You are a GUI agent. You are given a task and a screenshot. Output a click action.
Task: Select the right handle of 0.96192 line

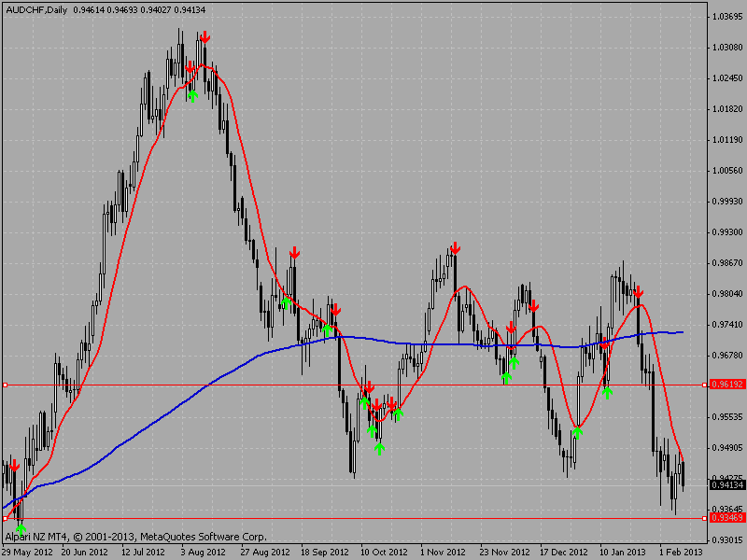(x=705, y=385)
